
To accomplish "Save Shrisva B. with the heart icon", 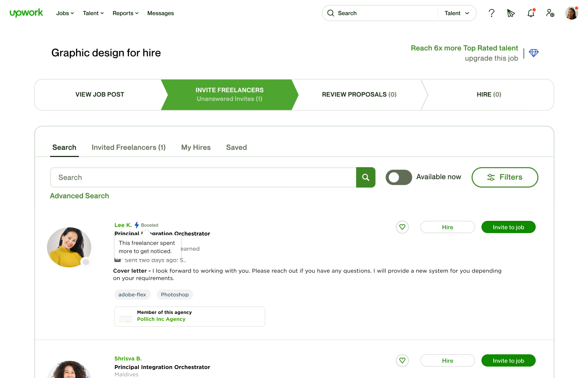I will 402,360.
